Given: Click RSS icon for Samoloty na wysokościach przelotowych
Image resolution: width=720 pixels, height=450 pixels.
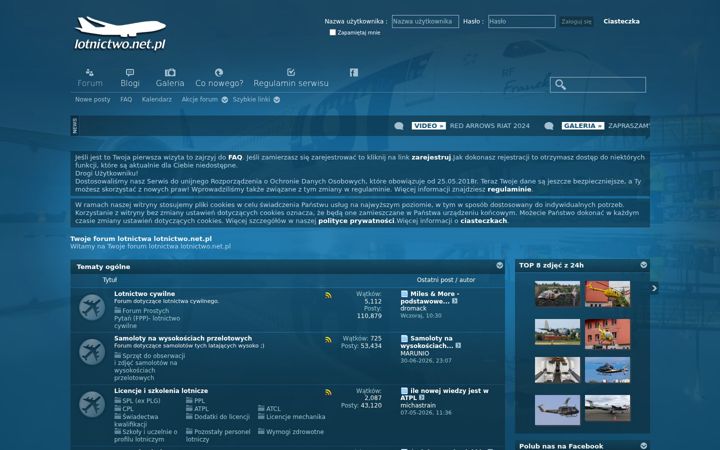Looking at the screenshot, I should pos(328,340).
